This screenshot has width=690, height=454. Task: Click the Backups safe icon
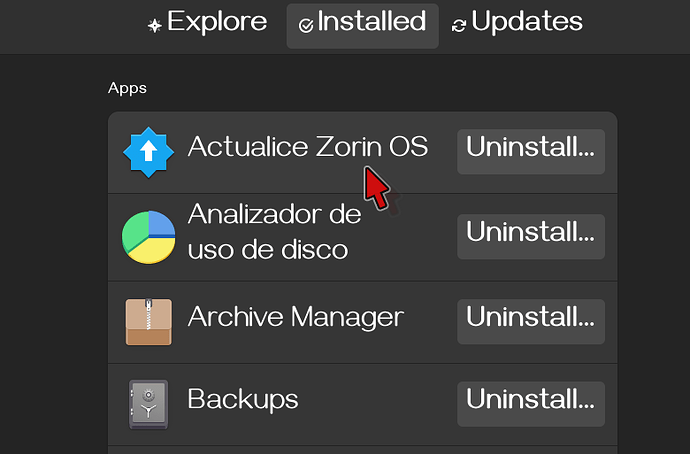[x=148, y=403]
